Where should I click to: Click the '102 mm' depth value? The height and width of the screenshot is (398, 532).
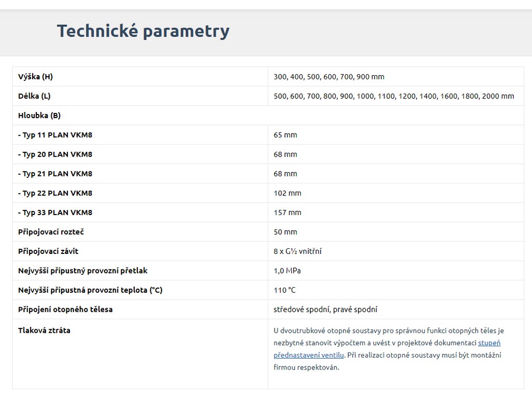pyautogui.click(x=287, y=193)
